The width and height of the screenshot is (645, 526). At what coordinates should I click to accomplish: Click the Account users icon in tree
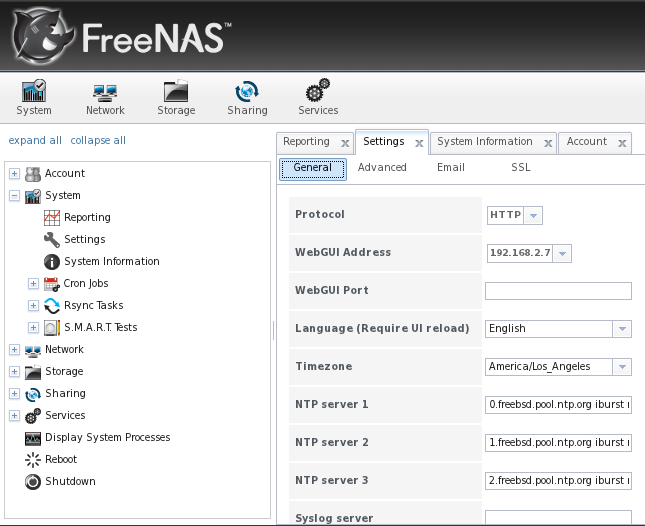coord(32,174)
